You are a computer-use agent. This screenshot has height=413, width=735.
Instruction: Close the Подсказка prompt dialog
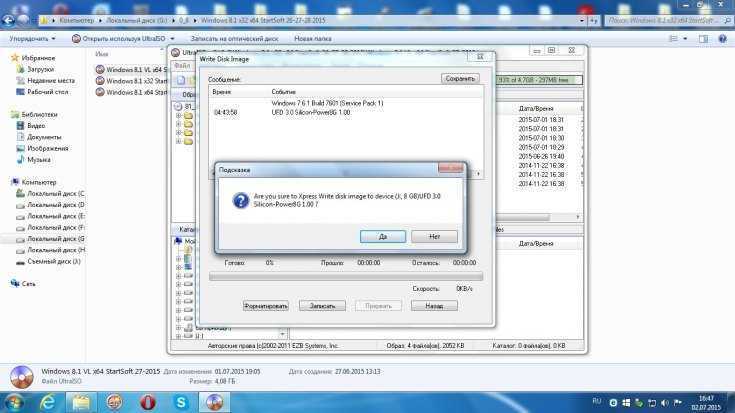click(x=450, y=168)
